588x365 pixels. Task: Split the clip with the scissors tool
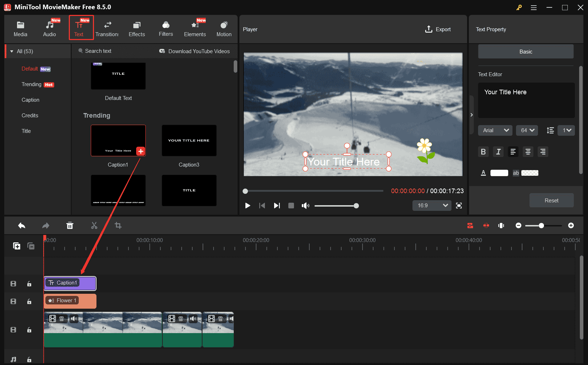(x=94, y=225)
